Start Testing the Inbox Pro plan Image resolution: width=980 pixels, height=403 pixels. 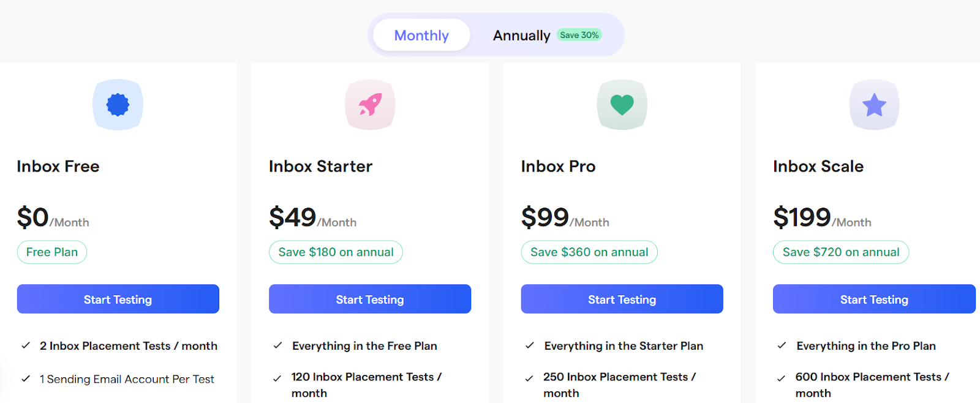[622, 299]
